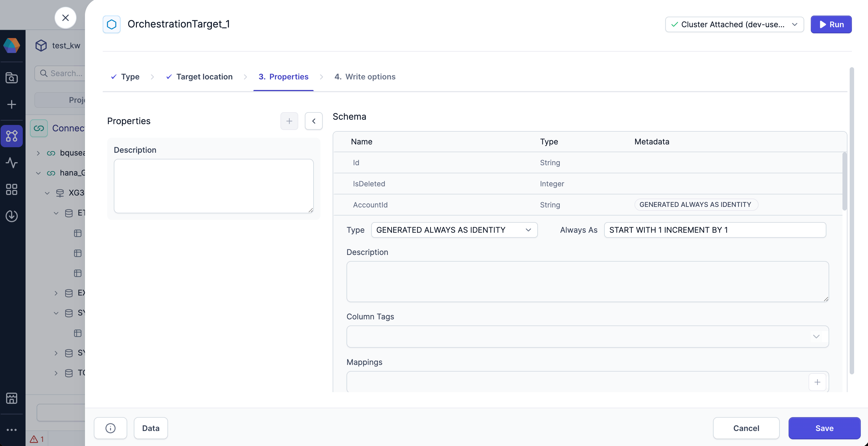Click the project search icon in the sidebar
This screenshot has width=868, height=446.
(x=12, y=77)
